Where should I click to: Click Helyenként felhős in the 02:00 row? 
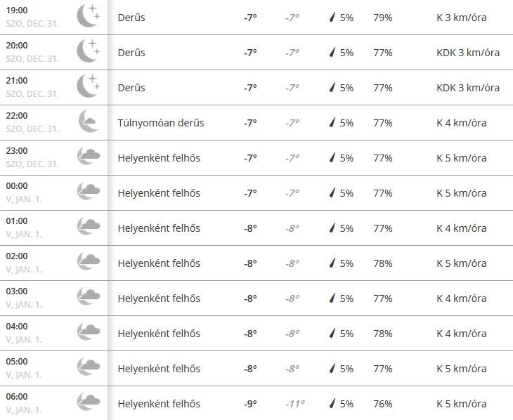(x=159, y=263)
